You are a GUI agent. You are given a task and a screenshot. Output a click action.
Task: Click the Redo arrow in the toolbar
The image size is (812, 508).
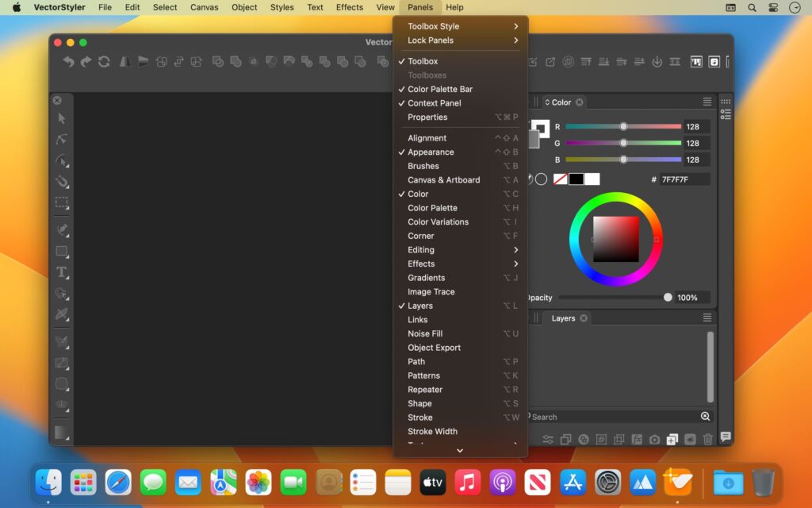pos(86,61)
